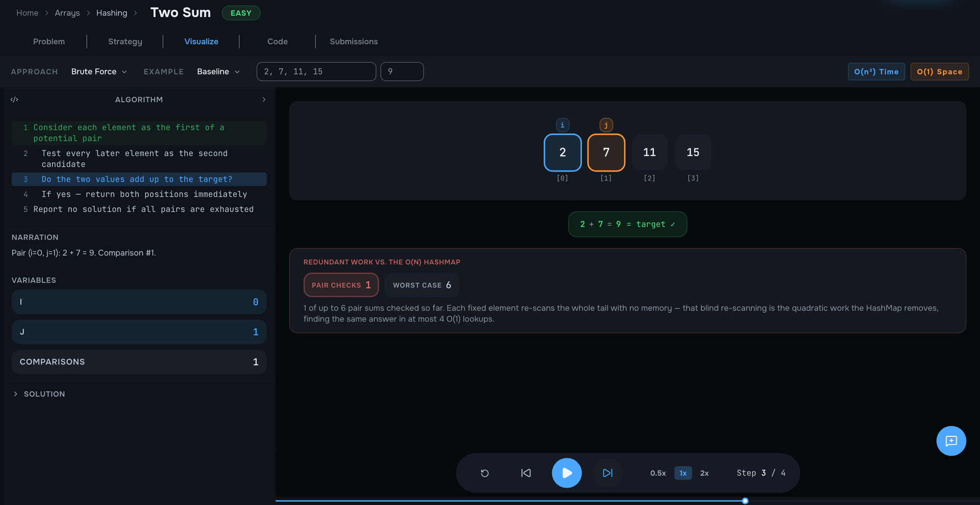Click the variable I row showing 0
The image size is (980, 505).
139,302
